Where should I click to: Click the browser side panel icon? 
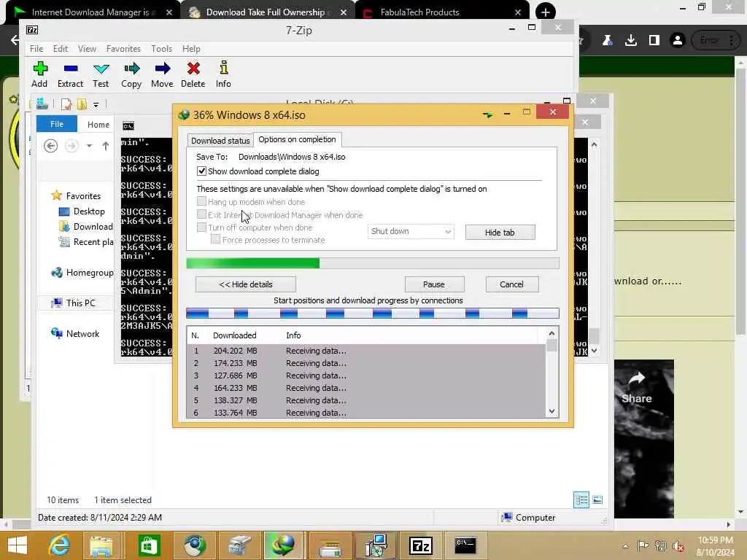[654, 41]
